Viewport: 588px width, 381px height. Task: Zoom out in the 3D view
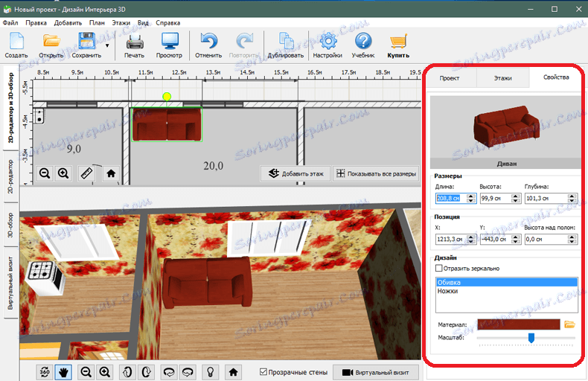pyautogui.click(x=86, y=372)
